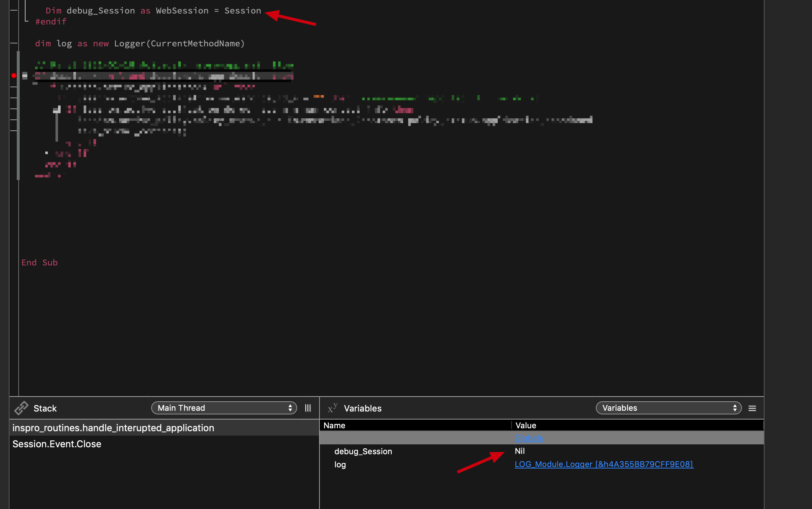
Task: Select inspro_routines.handle_interupted_application stack frame
Action: coord(113,428)
